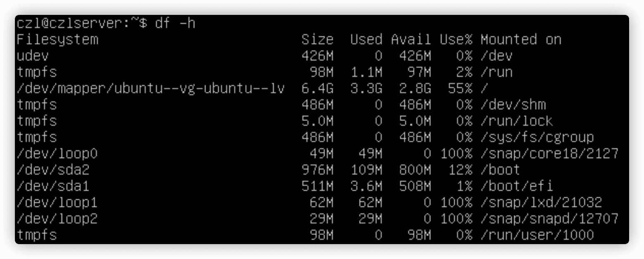This screenshot has height=259, width=644.
Task: Click the /dev/mapper/ubuntu--vg-ubuntu--lv filesystem entry
Action: tap(151, 89)
